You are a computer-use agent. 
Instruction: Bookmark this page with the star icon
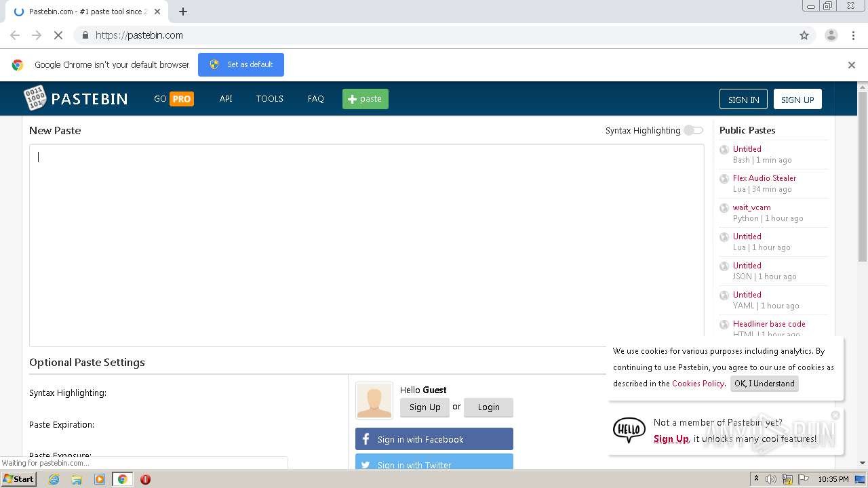click(x=804, y=35)
